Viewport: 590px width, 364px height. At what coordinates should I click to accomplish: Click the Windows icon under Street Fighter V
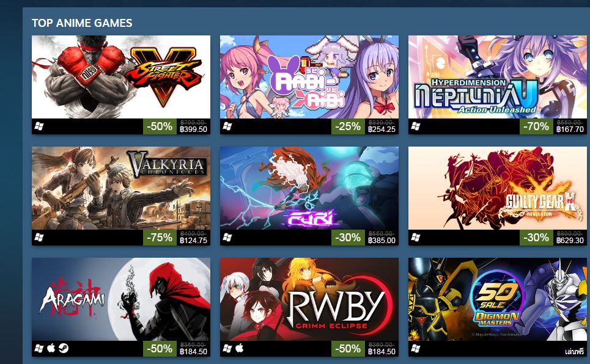(39, 126)
